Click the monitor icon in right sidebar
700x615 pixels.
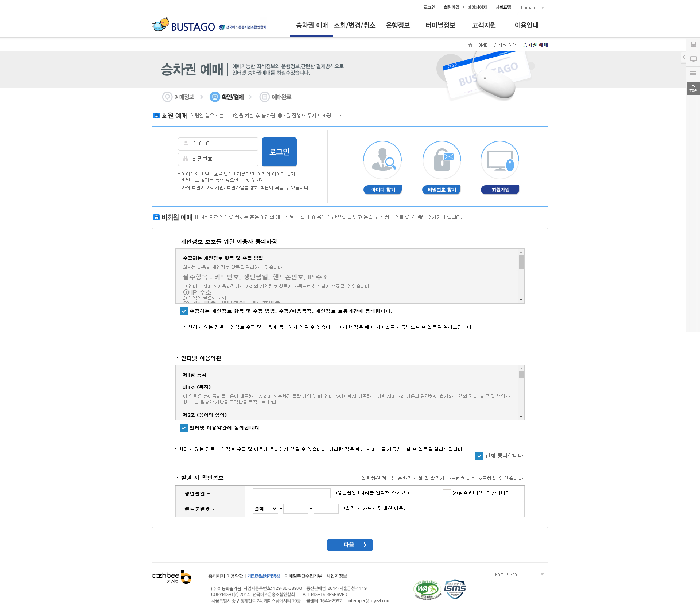(x=693, y=59)
